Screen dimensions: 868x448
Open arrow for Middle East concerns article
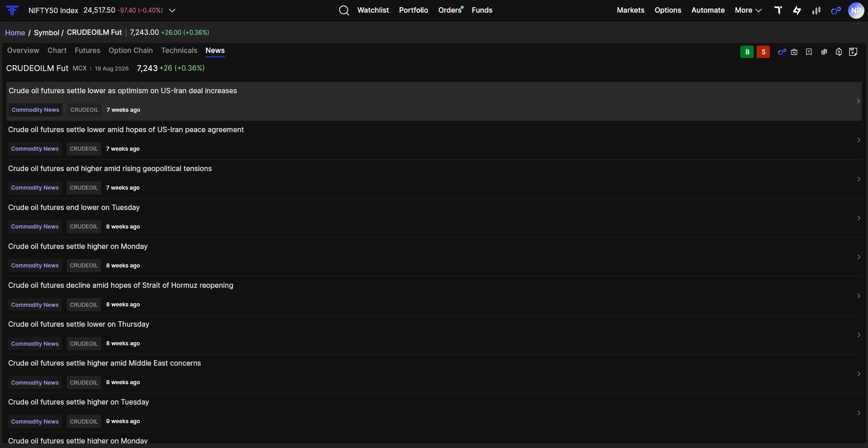coord(859,374)
